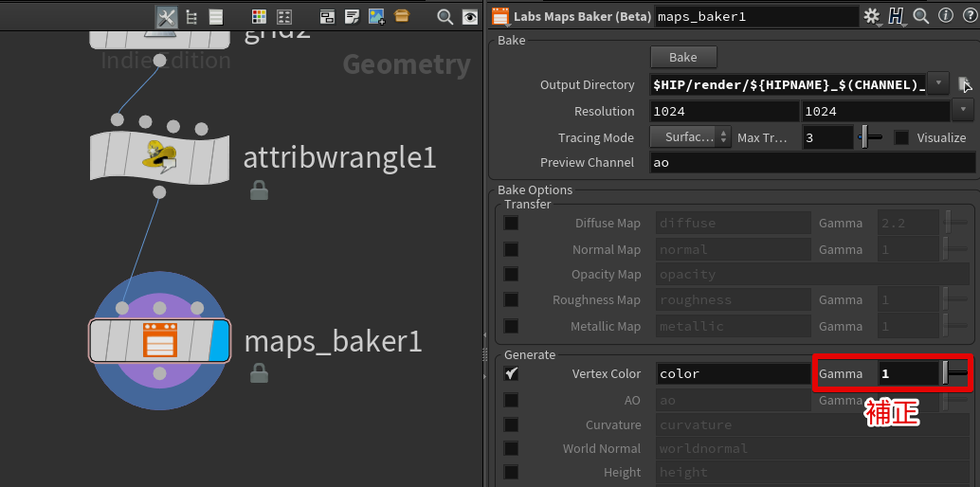Viewport: 980px width, 487px height.
Task: Show node info with the i icon
Action: click(x=946, y=15)
